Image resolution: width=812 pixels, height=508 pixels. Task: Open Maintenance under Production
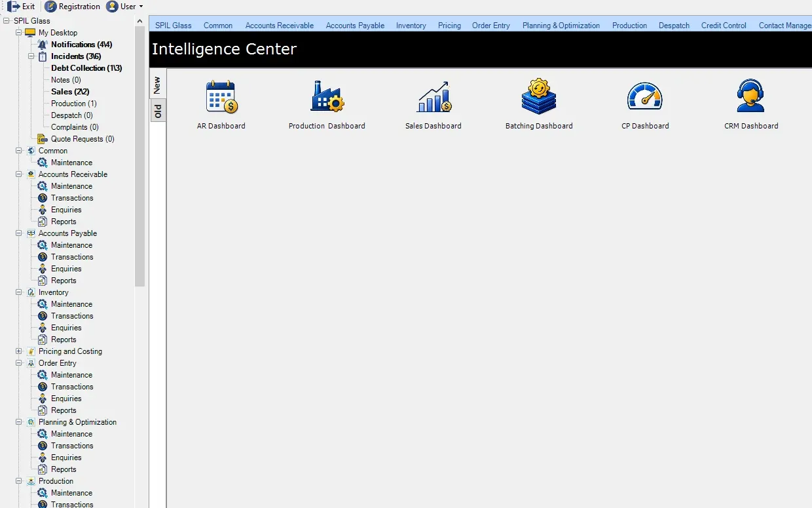click(x=71, y=493)
